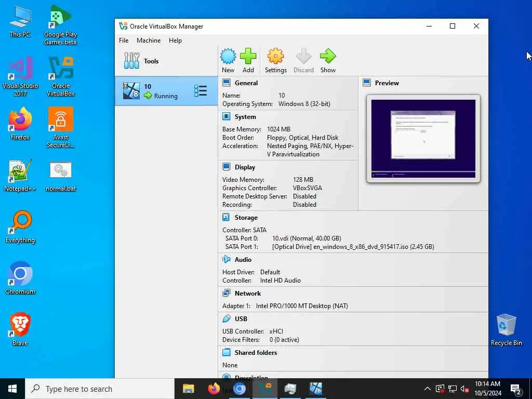Click the Windows Start button
This screenshot has width=532, height=399.
point(12,389)
